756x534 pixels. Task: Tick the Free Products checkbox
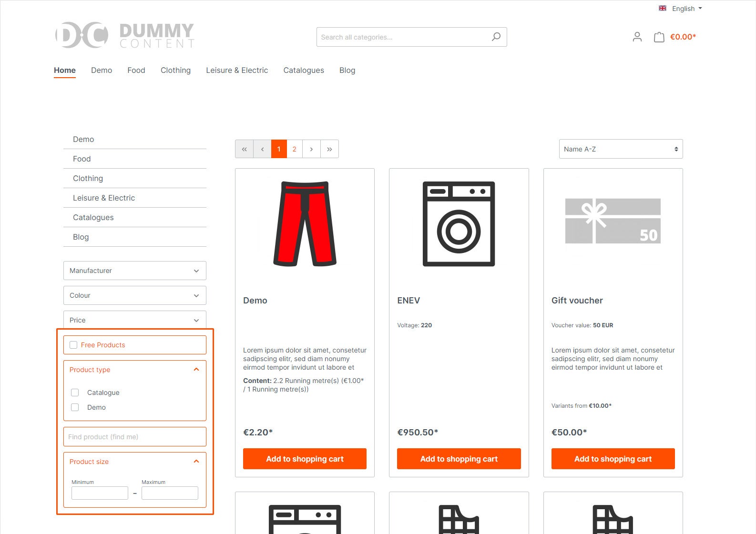73,345
